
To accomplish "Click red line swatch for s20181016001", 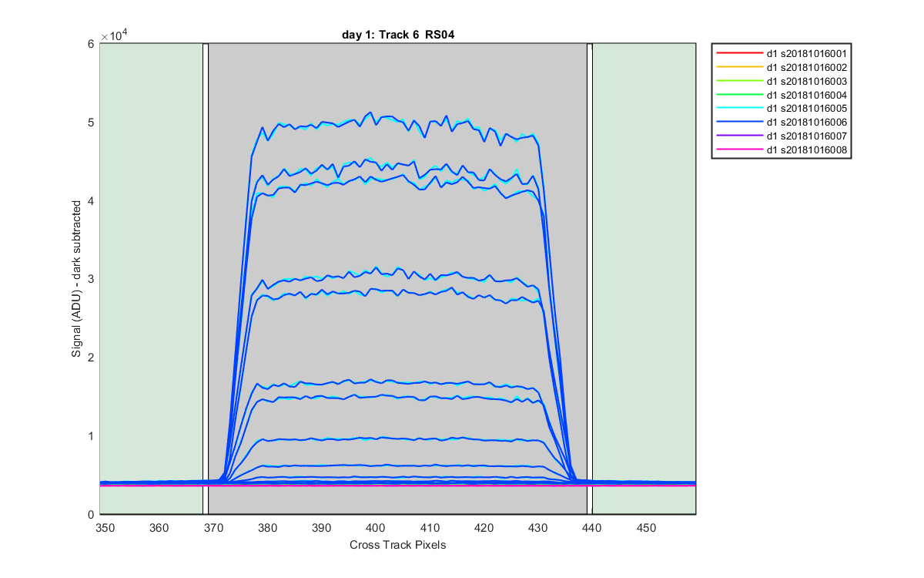I will click(x=739, y=53).
